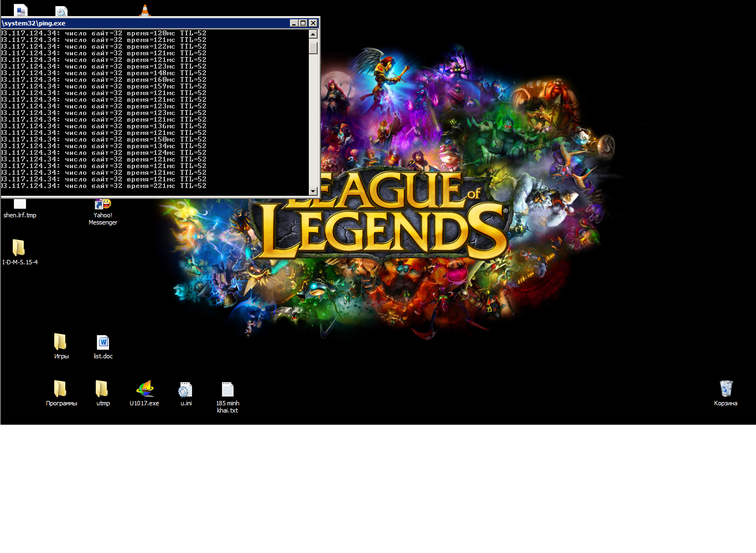
Task: Select the 185 minh khai.txt file
Action: tap(227, 397)
